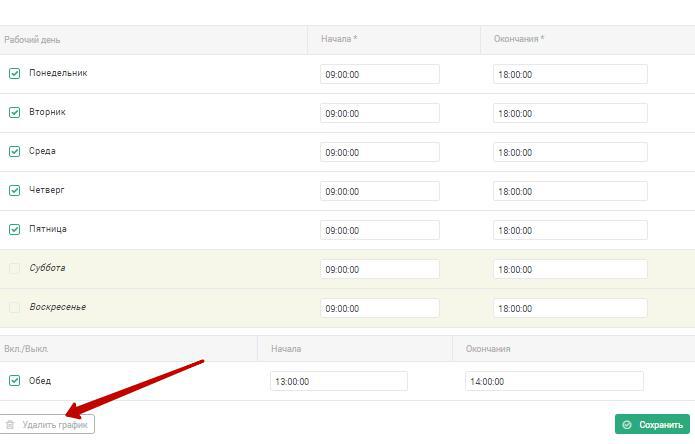Edit the Обед start time 13:00:00
This screenshot has height=444, width=695.
coord(339,381)
